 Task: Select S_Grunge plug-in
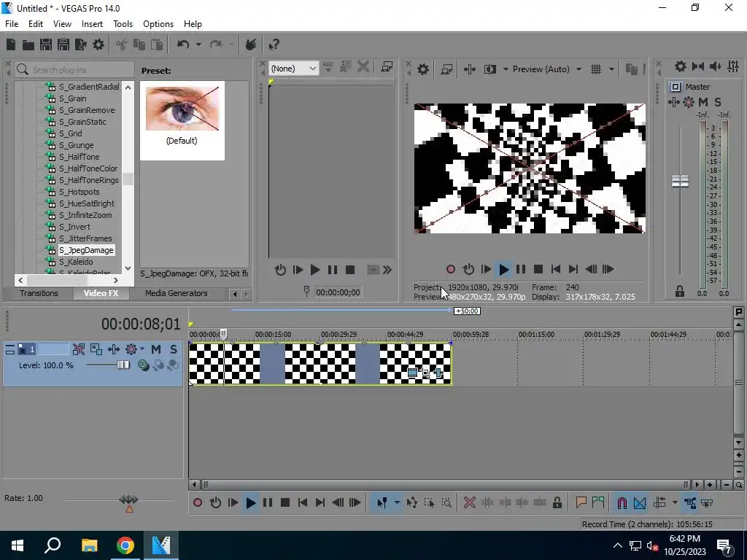[x=76, y=145]
